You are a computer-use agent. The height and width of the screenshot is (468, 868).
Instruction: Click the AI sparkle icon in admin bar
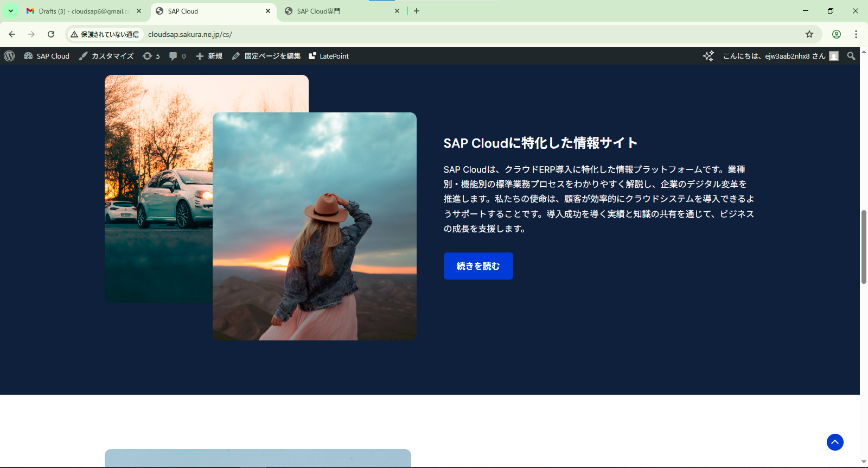[x=709, y=56]
